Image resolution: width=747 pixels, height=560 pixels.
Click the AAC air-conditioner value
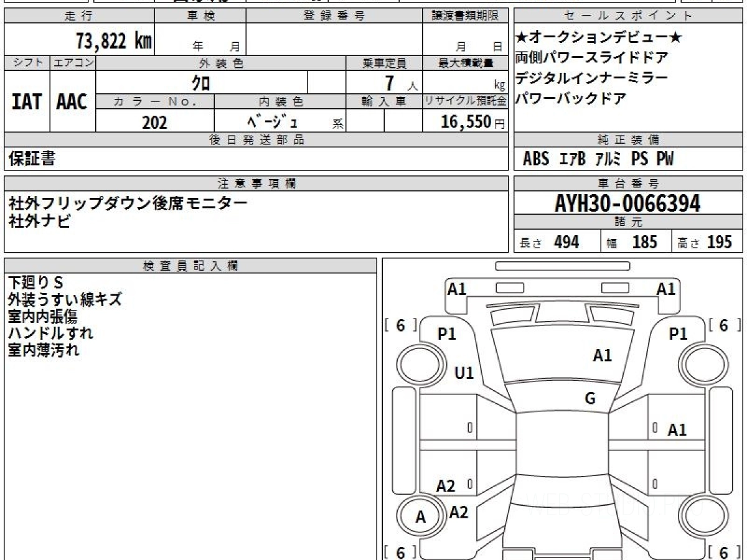point(72,101)
